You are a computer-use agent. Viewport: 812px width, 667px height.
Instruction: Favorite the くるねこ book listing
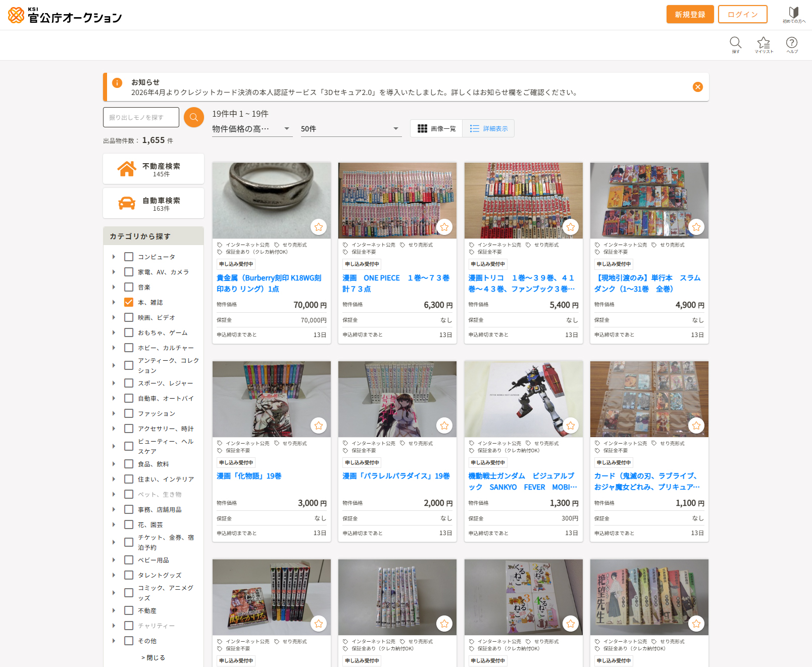click(x=571, y=624)
